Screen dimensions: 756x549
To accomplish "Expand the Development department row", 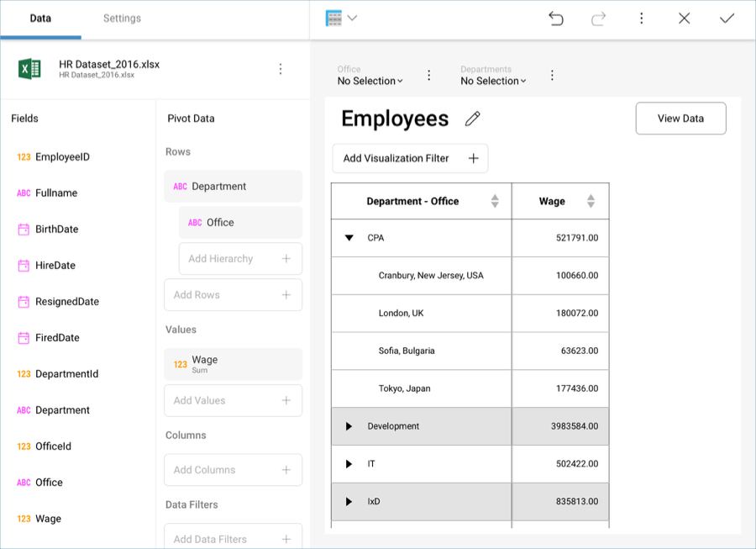I will pyautogui.click(x=350, y=426).
